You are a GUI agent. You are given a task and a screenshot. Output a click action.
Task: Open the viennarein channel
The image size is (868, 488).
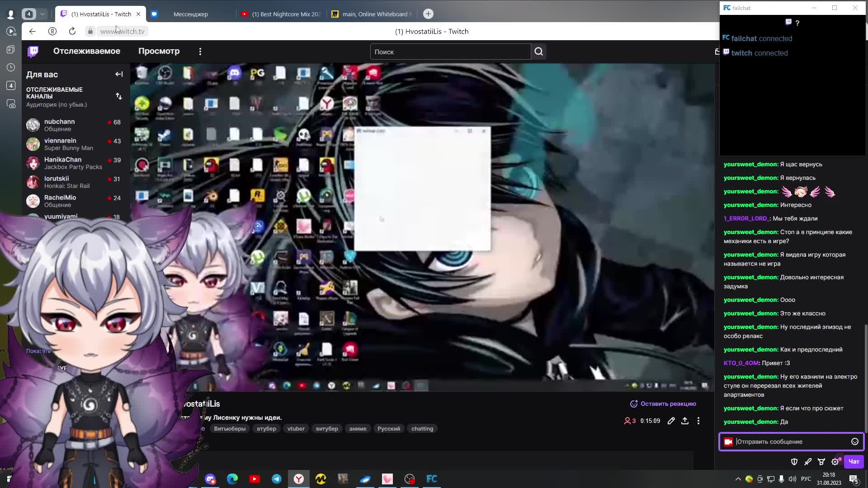(x=76, y=144)
